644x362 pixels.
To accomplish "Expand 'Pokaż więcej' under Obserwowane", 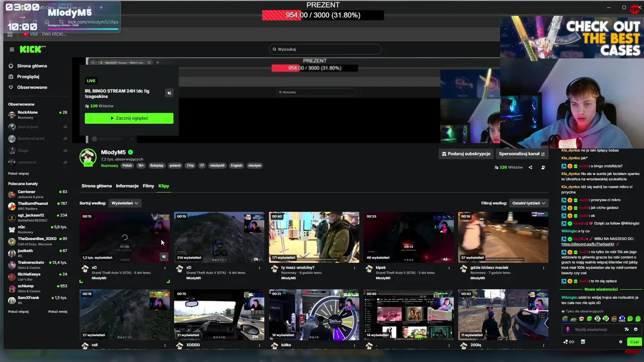I will pyautogui.click(x=18, y=173).
